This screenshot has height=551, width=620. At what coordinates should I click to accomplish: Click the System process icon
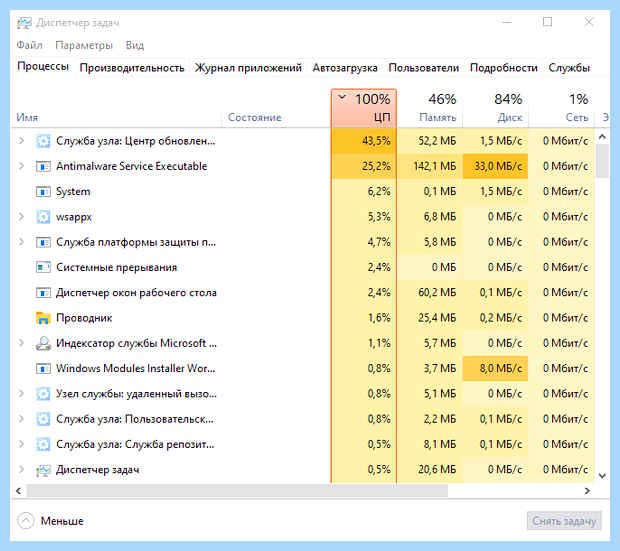(43, 191)
